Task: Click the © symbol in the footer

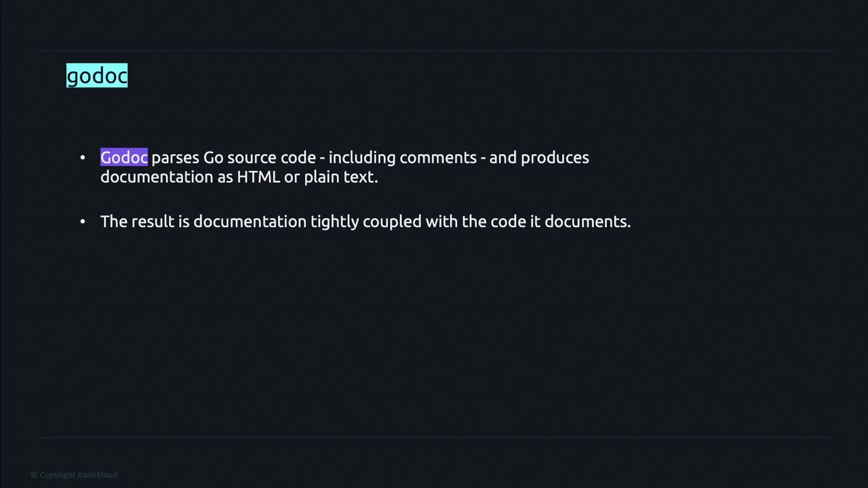Action: [34, 475]
